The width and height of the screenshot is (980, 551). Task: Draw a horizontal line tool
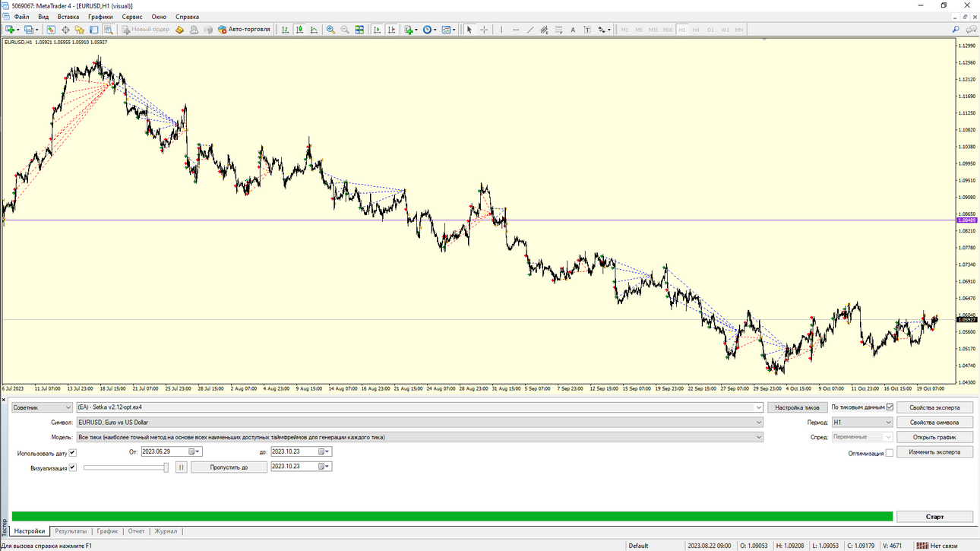(x=516, y=30)
